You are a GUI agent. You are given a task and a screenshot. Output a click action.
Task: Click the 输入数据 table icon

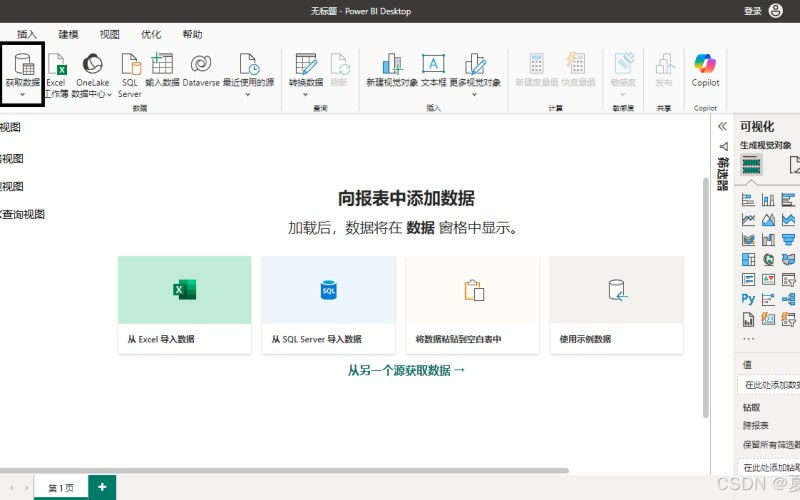pos(162,64)
